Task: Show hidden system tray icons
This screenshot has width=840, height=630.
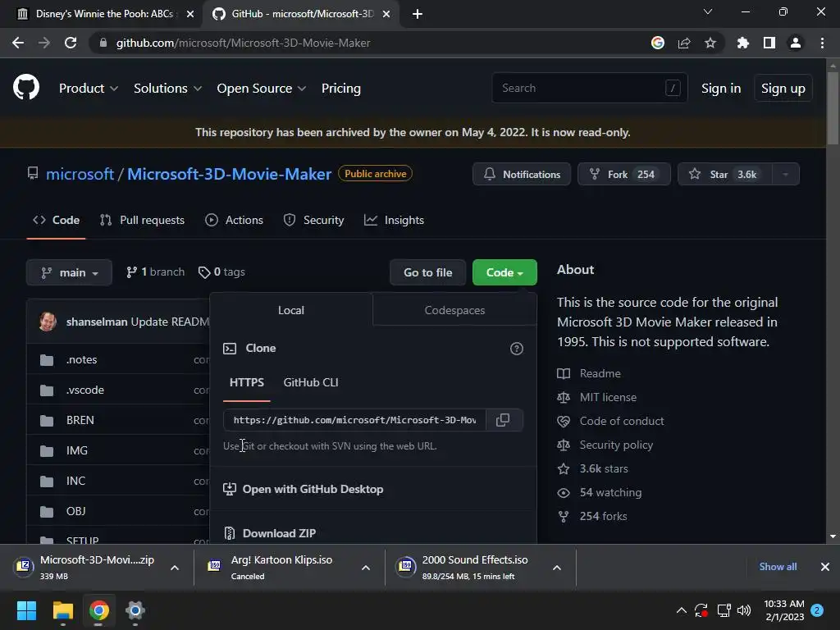Action: [x=682, y=610]
